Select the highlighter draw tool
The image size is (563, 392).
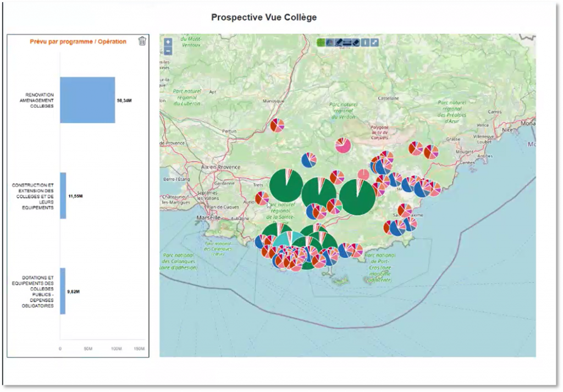pos(338,42)
